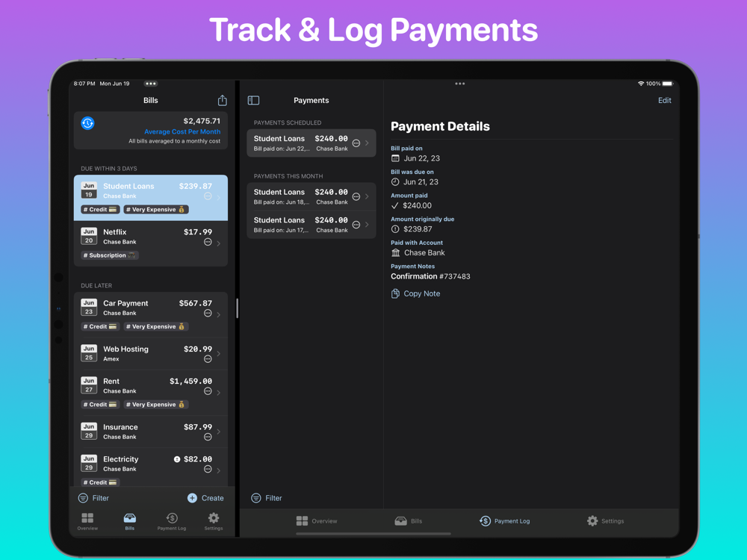Image resolution: width=747 pixels, height=560 pixels.
Task: Tap the battery indicator in status bar
Action: [x=667, y=84]
